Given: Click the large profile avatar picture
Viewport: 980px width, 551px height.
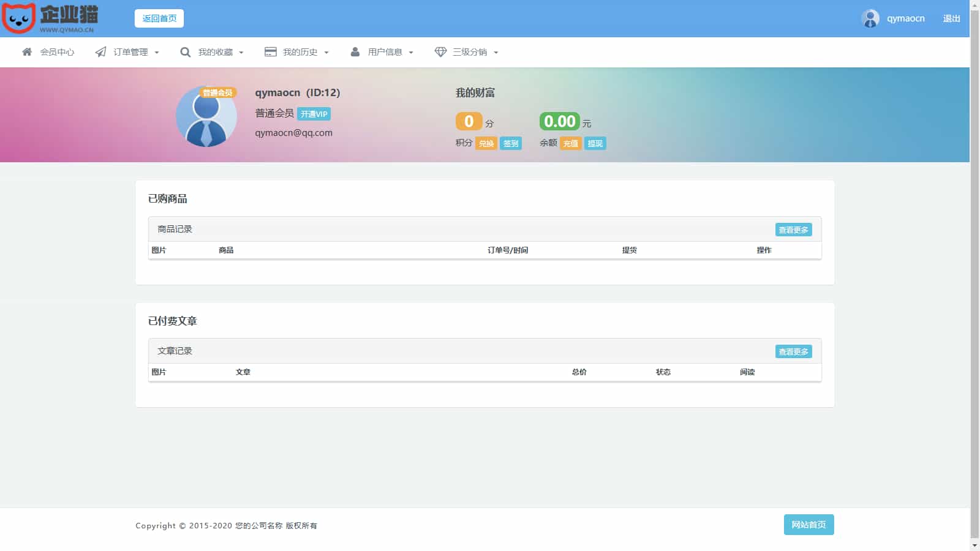Looking at the screenshot, I should (206, 116).
